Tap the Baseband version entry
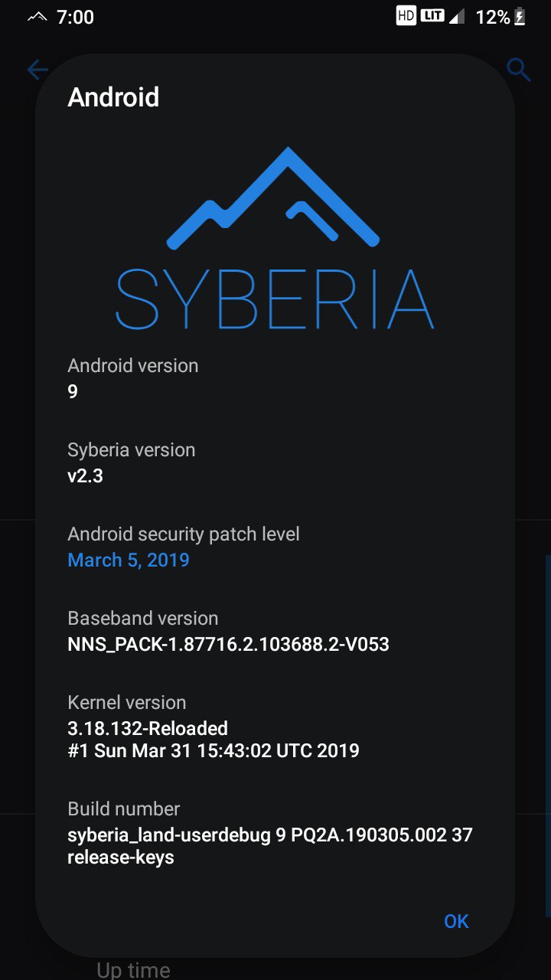 click(x=275, y=631)
